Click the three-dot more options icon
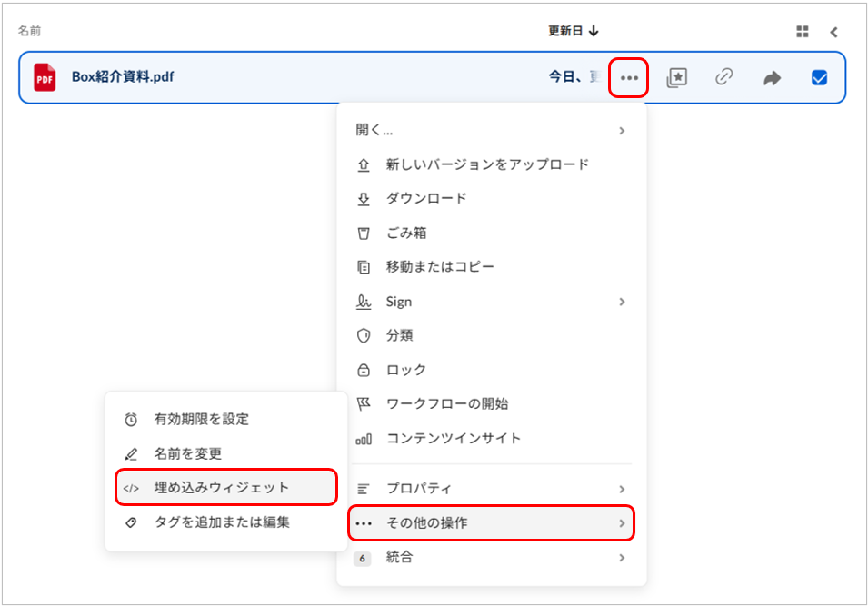The image size is (868, 606). pyautogui.click(x=629, y=78)
